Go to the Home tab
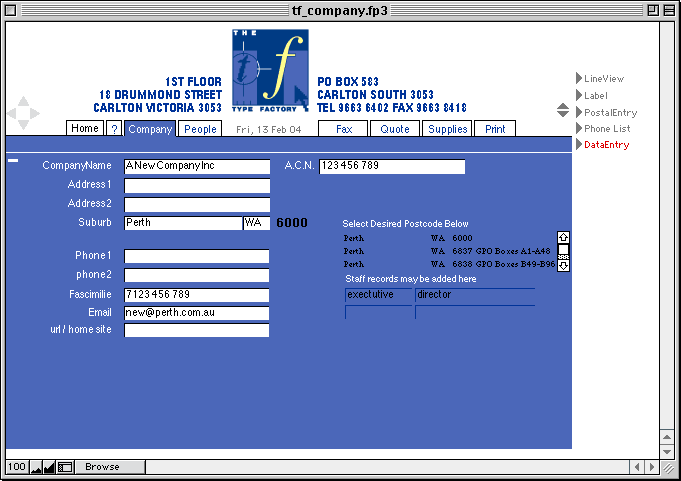 tap(85, 128)
